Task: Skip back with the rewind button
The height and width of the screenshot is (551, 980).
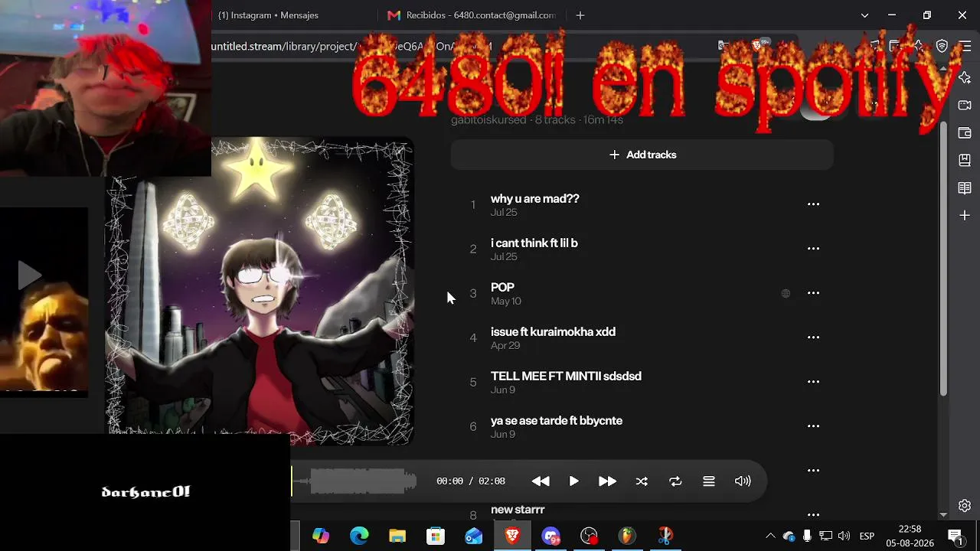Action: [541, 481]
